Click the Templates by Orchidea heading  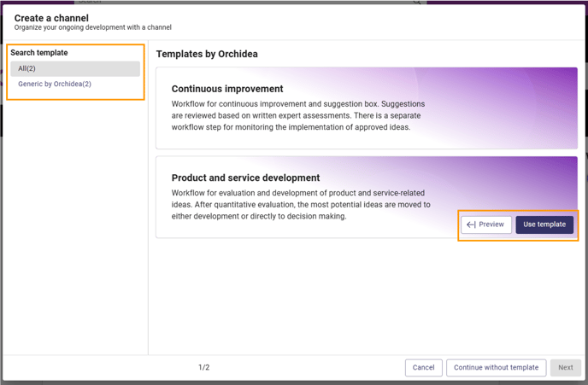pyautogui.click(x=207, y=54)
